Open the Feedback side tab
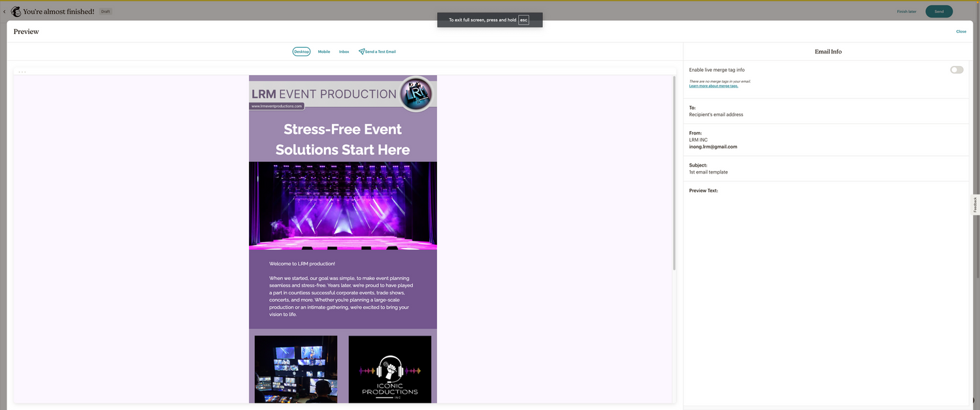Screen dimensions: 980x410 coord(975,204)
